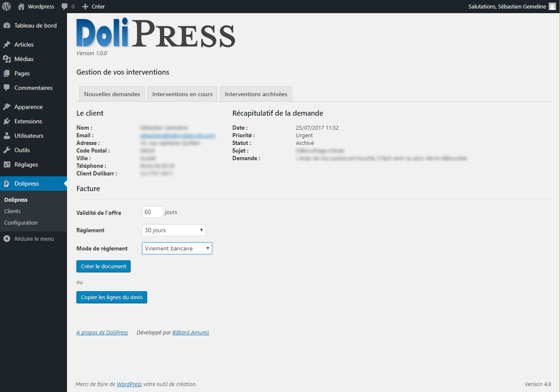Open the Tableau de bord menu
The width and height of the screenshot is (560, 392).
[34, 25]
